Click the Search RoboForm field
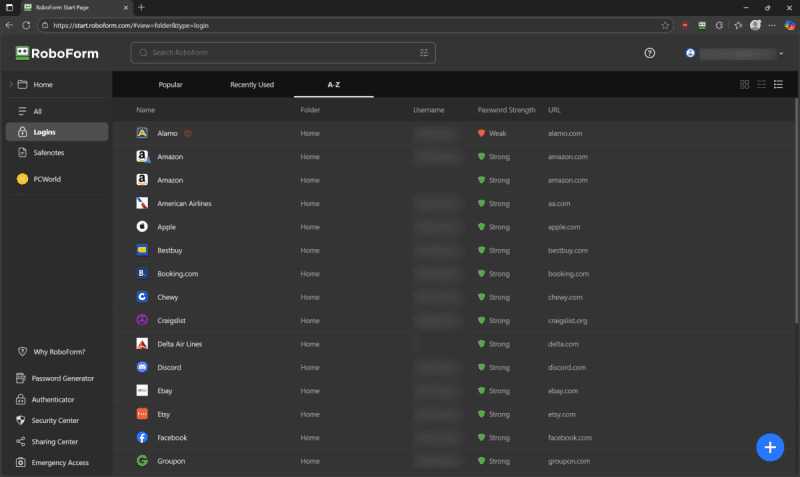Screen dimensions: 800x477 coord(280,52)
